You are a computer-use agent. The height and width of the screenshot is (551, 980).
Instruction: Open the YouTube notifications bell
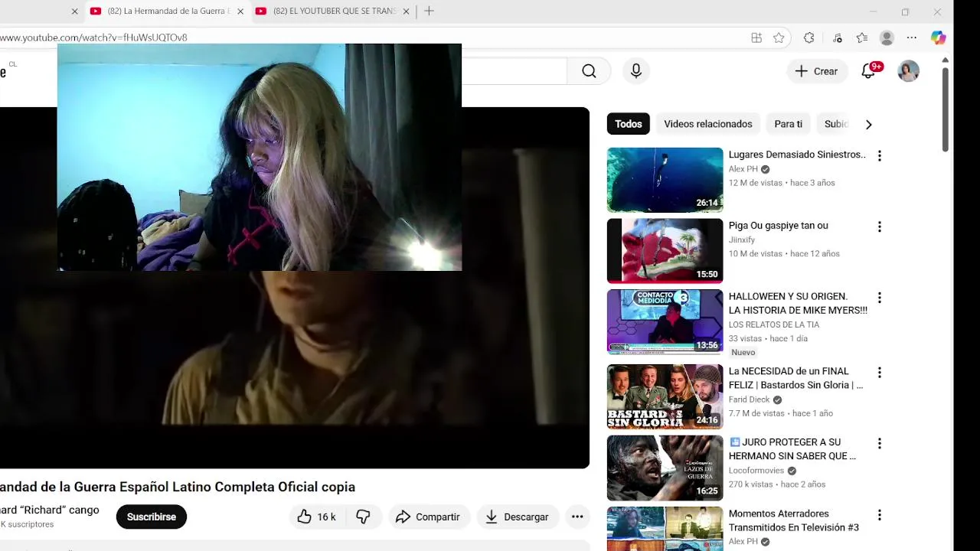tap(868, 71)
